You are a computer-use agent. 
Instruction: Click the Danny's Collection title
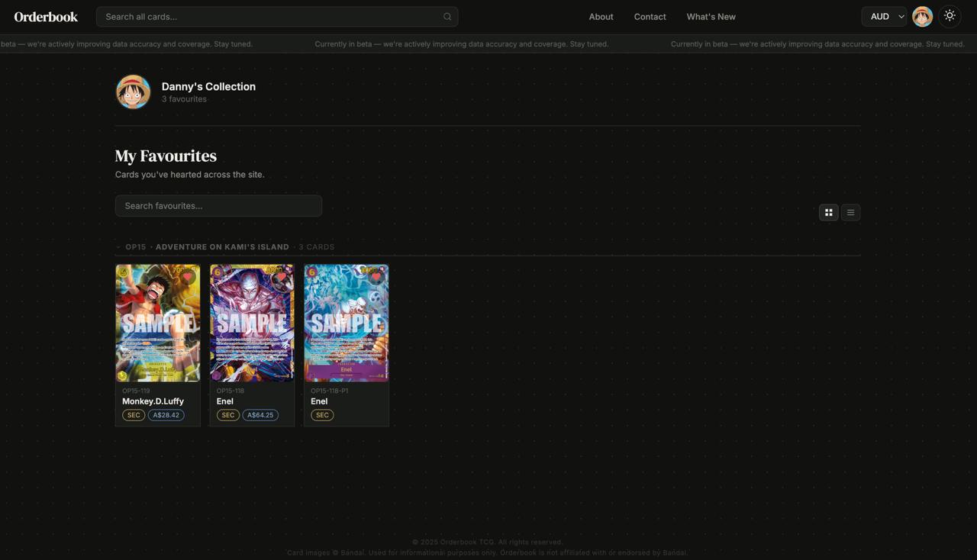[x=208, y=87]
